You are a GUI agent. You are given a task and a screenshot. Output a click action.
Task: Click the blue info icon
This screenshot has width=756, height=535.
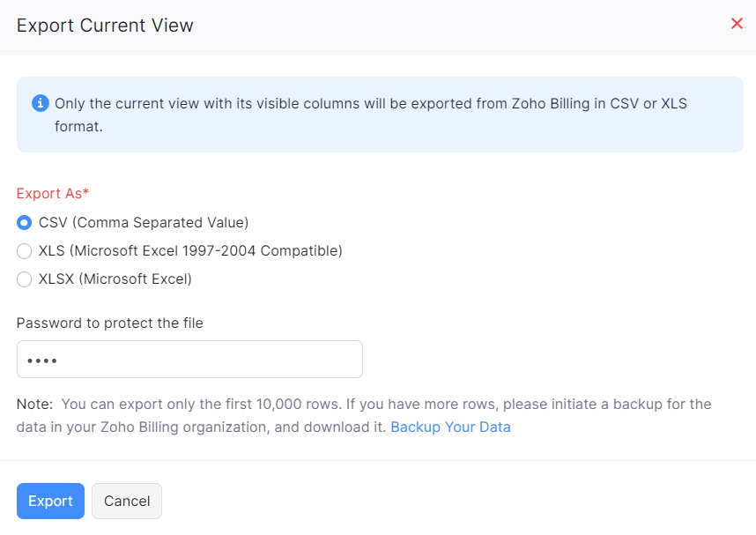40,103
